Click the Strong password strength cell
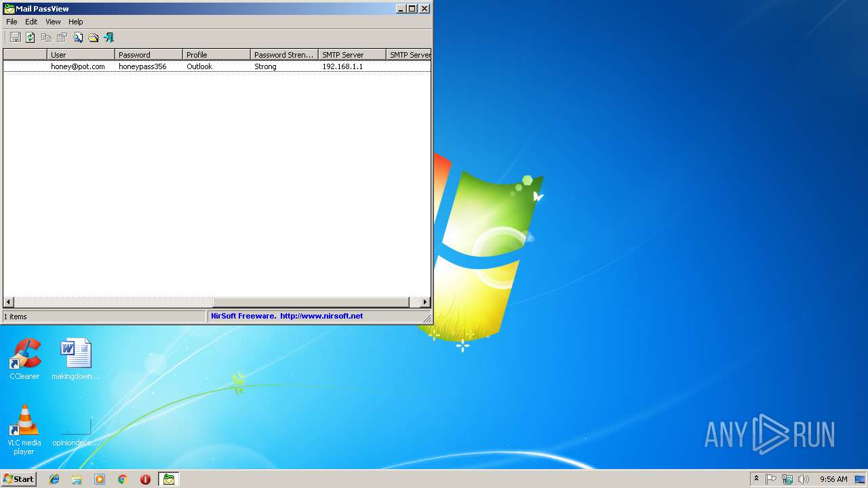 point(265,66)
